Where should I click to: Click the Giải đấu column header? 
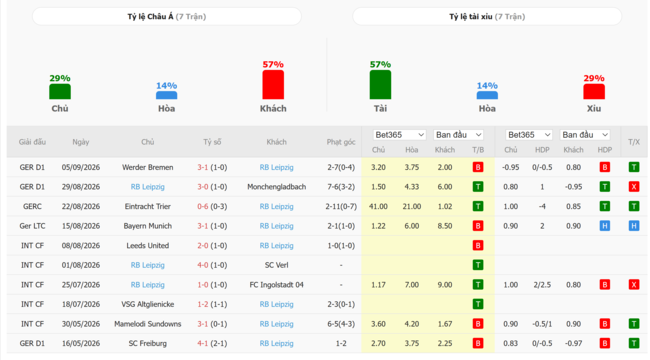tap(32, 142)
